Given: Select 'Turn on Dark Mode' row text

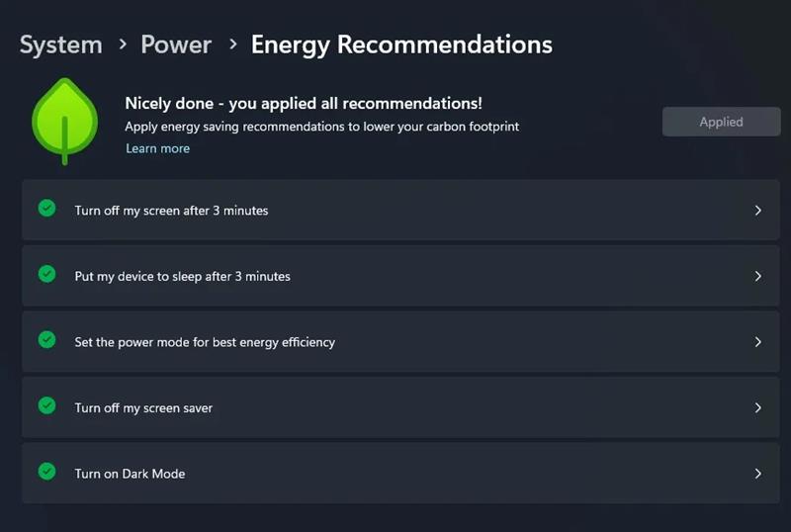Looking at the screenshot, I should point(130,474).
